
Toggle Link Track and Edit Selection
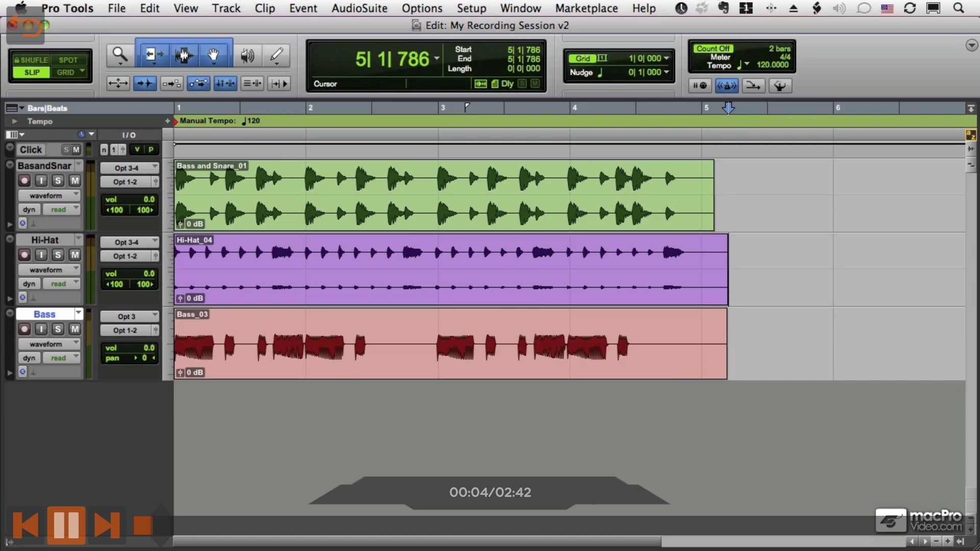click(252, 83)
